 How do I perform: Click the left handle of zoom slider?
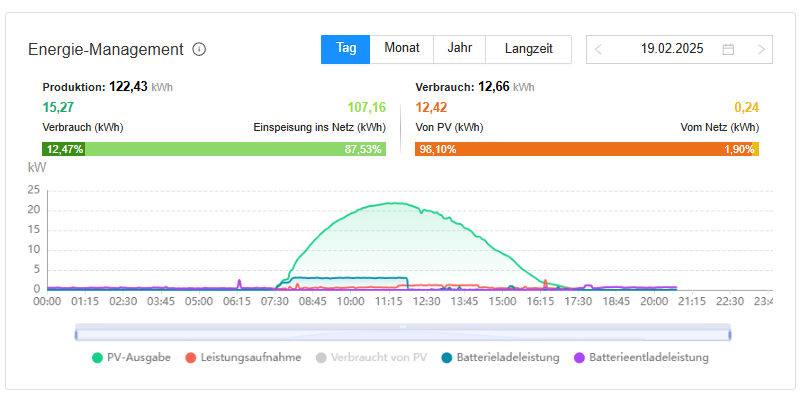76,335
